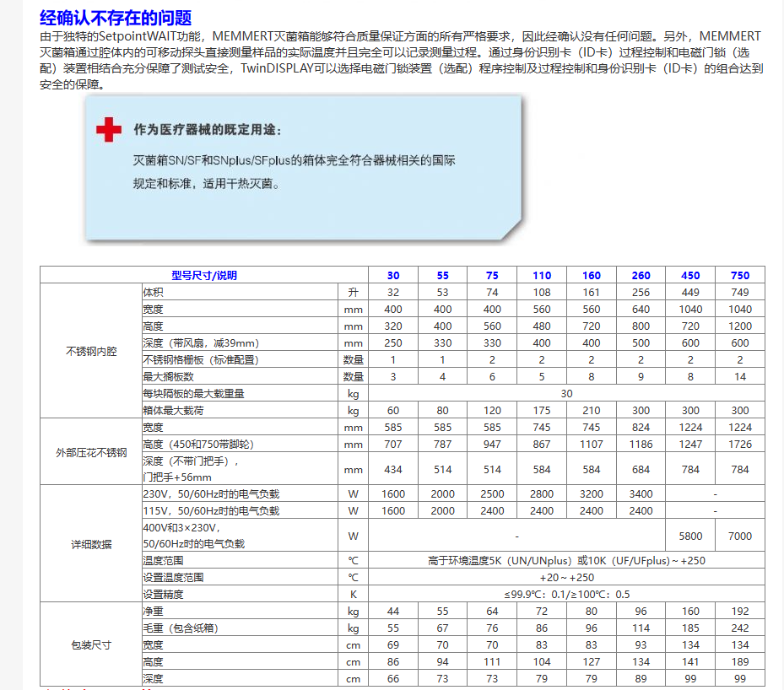Select the 包装尺寸 category cell
Viewport: 784px width, 690px height.
(91, 645)
